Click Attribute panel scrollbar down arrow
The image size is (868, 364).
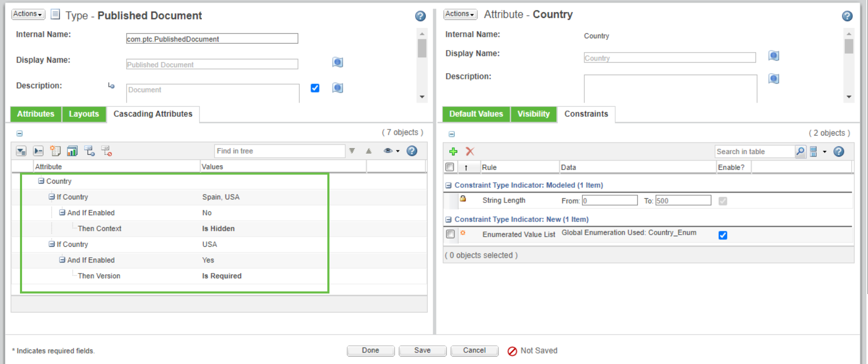click(x=849, y=97)
